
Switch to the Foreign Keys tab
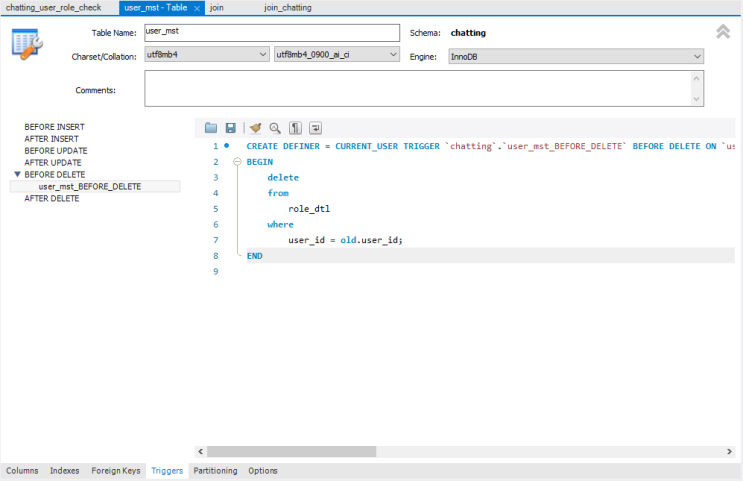tap(116, 471)
